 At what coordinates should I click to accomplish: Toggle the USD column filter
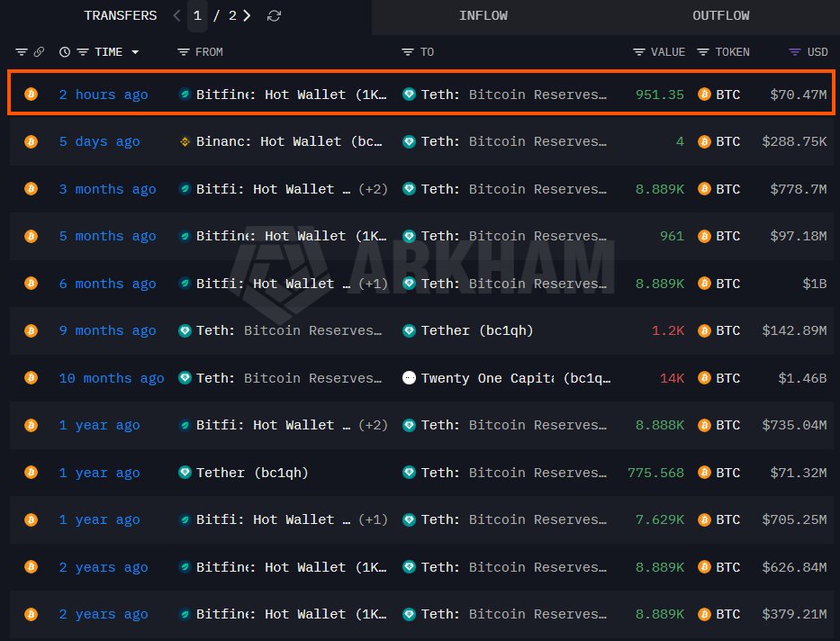[794, 52]
